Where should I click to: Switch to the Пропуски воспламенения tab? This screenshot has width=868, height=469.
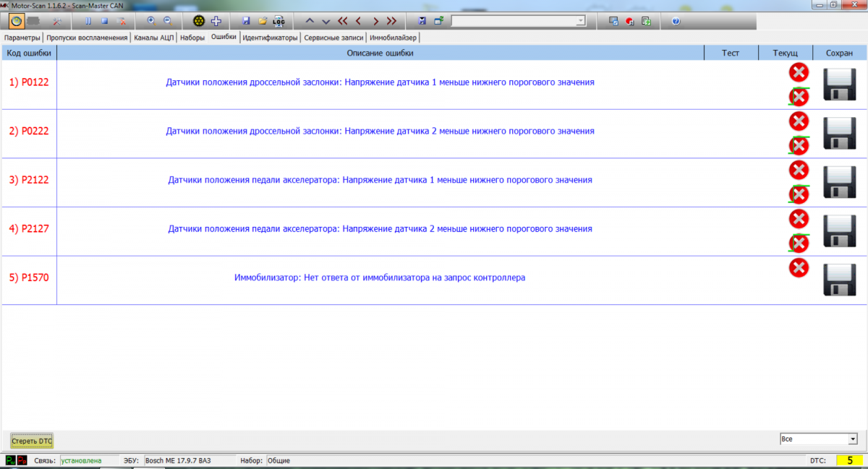87,37
